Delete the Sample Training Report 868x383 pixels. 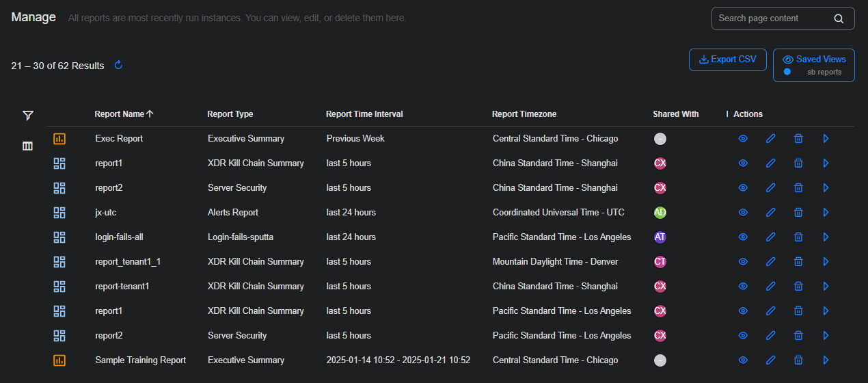coord(798,360)
